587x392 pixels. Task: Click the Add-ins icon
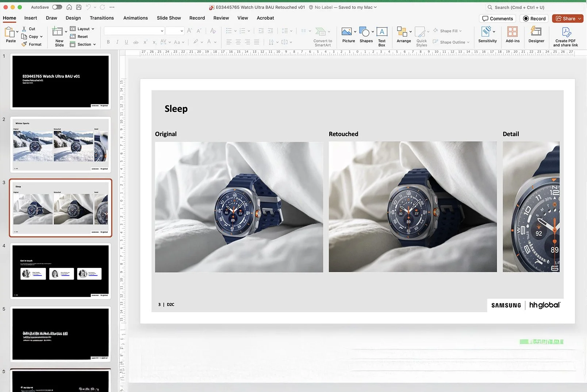[513, 32]
